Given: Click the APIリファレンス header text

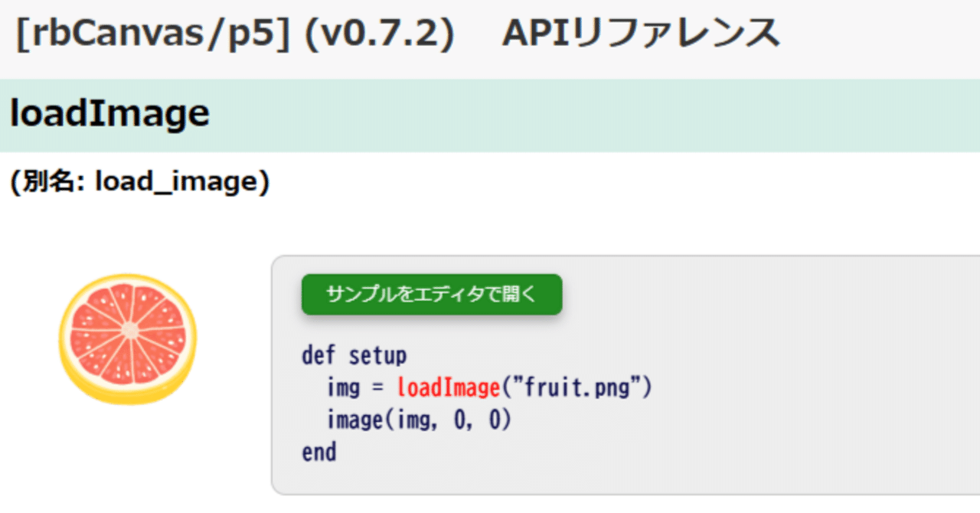Looking at the screenshot, I should [641, 34].
